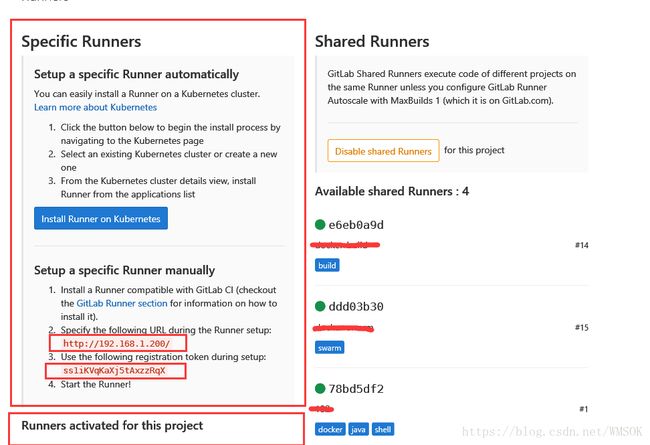
Task: Open shared runner 78bd5df2
Action: coord(356,389)
